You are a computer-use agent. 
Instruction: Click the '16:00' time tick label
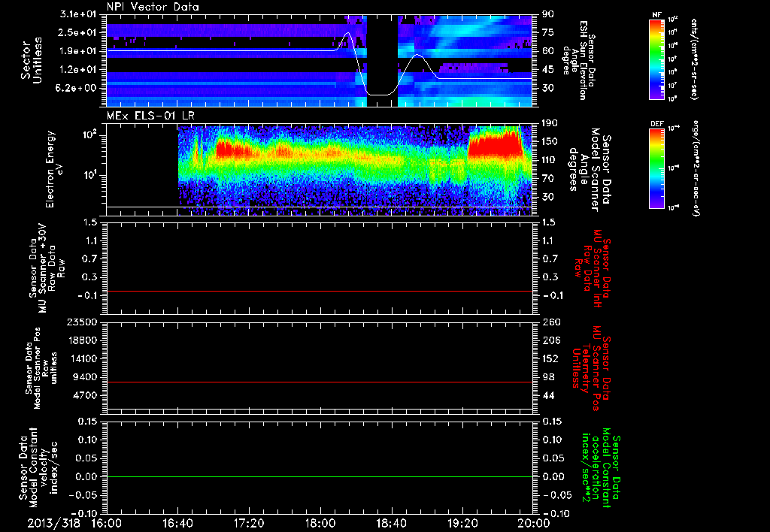[x=107, y=523]
